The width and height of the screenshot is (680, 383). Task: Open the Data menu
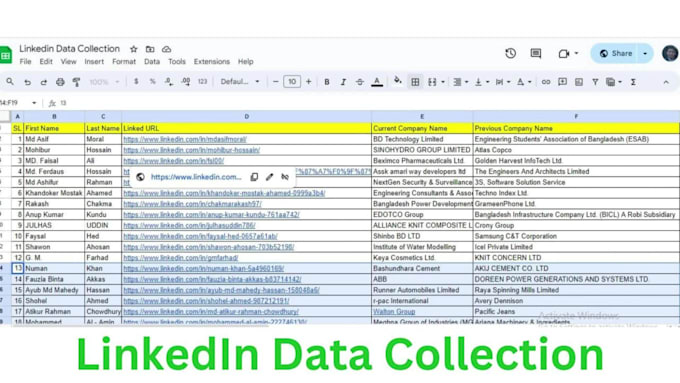pyautogui.click(x=152, y=62)
